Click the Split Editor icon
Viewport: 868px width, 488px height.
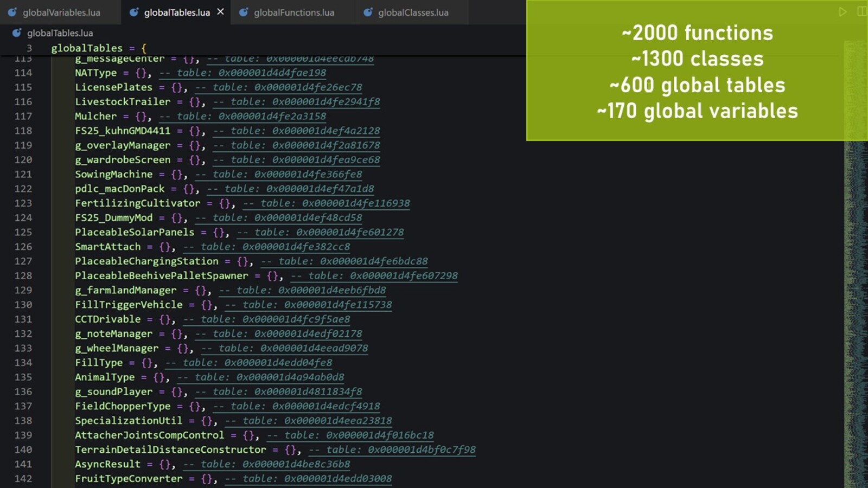pos(861,12)
